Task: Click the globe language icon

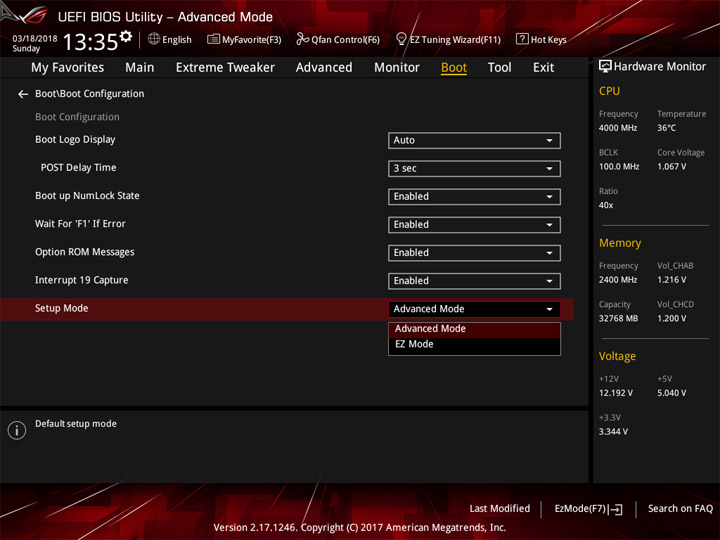Action: [x=154, y=39]
